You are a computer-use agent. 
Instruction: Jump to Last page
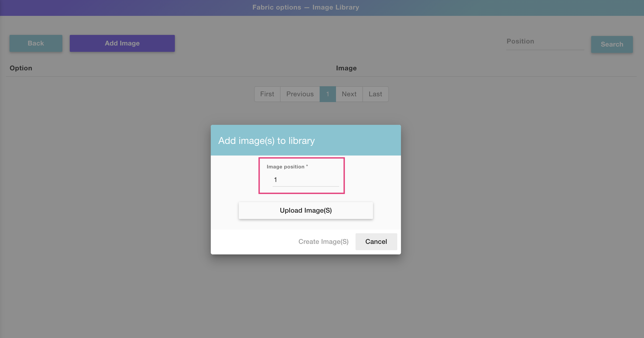[x=375, y=94]
